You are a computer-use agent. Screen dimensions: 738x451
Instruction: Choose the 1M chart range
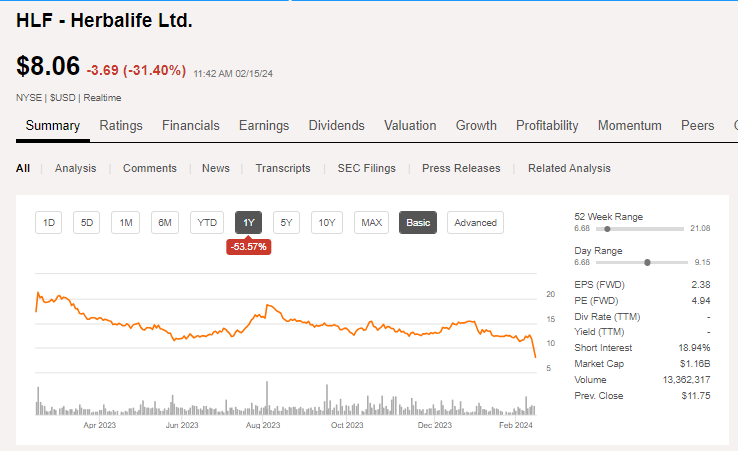click(x=126, y=223)
